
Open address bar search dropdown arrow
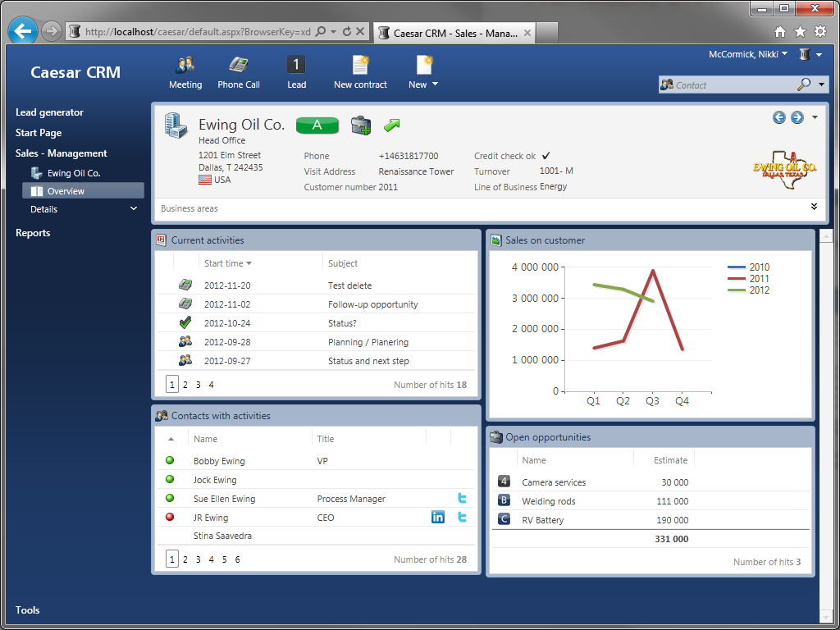click(333, 32)
